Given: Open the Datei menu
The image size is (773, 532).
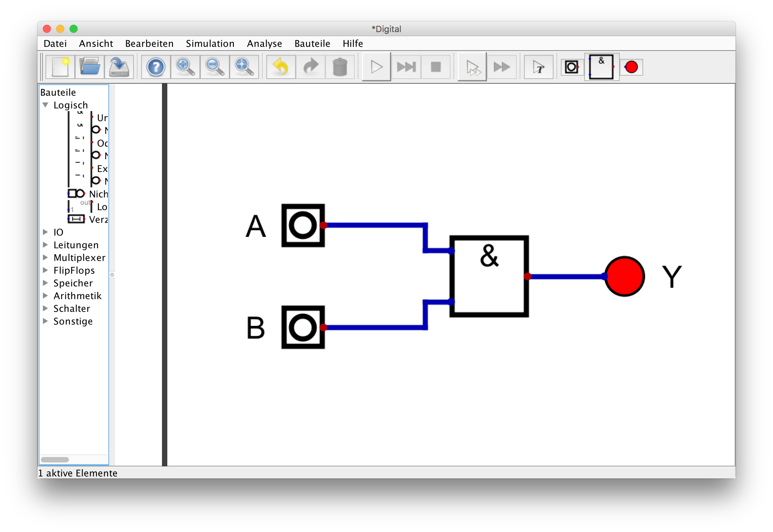Looking at the screenshot, I should 55,43.
